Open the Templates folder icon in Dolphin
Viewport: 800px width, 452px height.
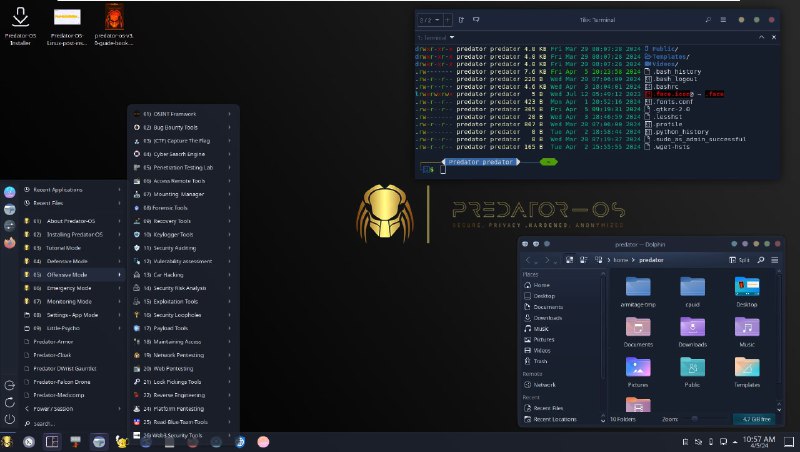(747, 372)
